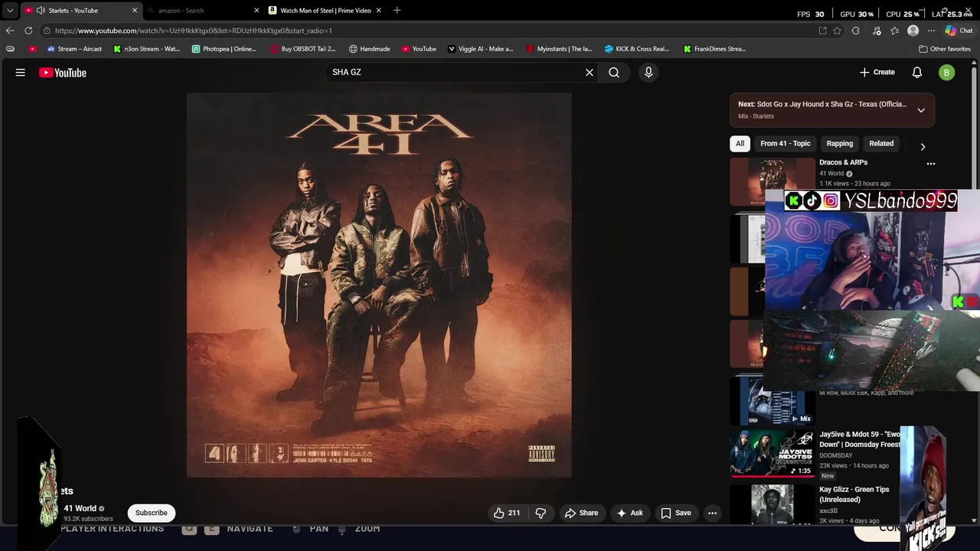Open the green B account avatar
This screenshot has height=551, width=980.
(947, 73)
